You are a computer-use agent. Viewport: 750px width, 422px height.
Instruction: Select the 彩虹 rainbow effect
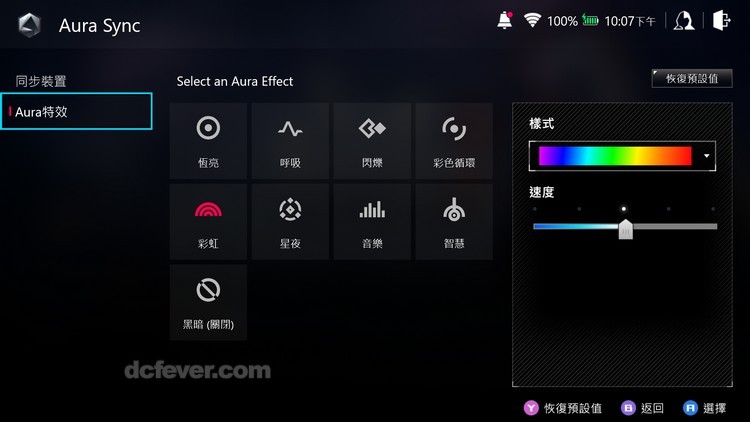point(208,222)
